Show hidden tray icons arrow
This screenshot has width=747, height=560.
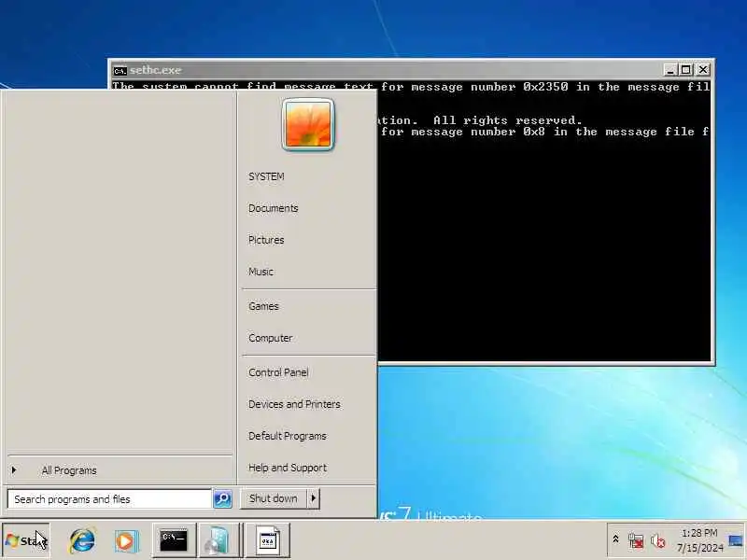coord(615,539)
